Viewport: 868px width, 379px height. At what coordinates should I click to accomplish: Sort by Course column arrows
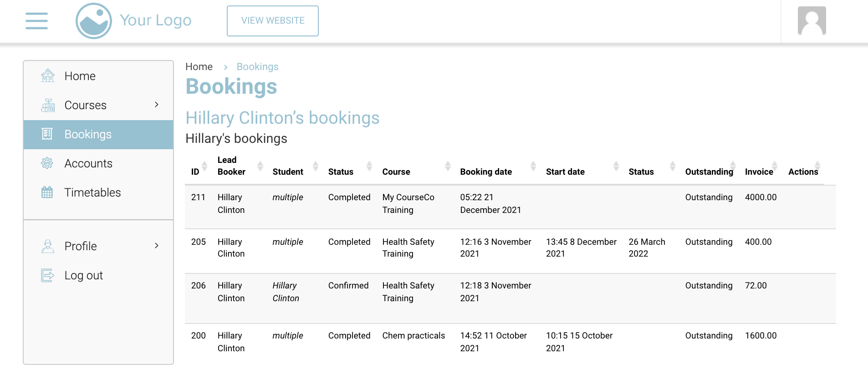[x=448, y=166]
